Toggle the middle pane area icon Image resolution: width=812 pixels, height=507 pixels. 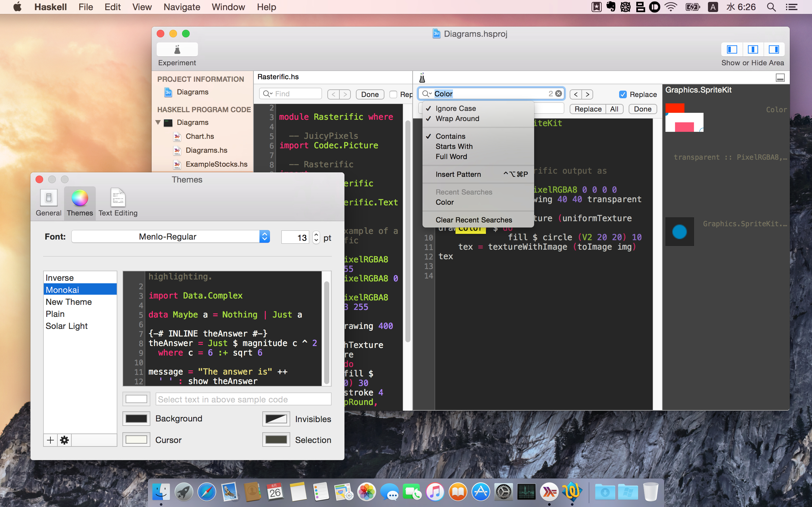[x=753, y=50]
